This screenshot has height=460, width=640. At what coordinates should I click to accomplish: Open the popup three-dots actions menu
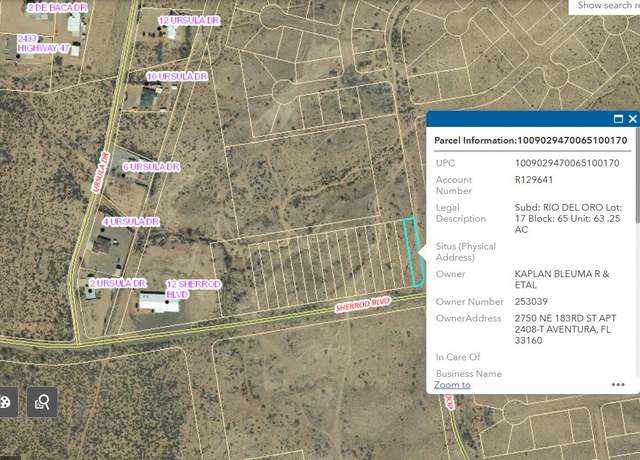618,384
